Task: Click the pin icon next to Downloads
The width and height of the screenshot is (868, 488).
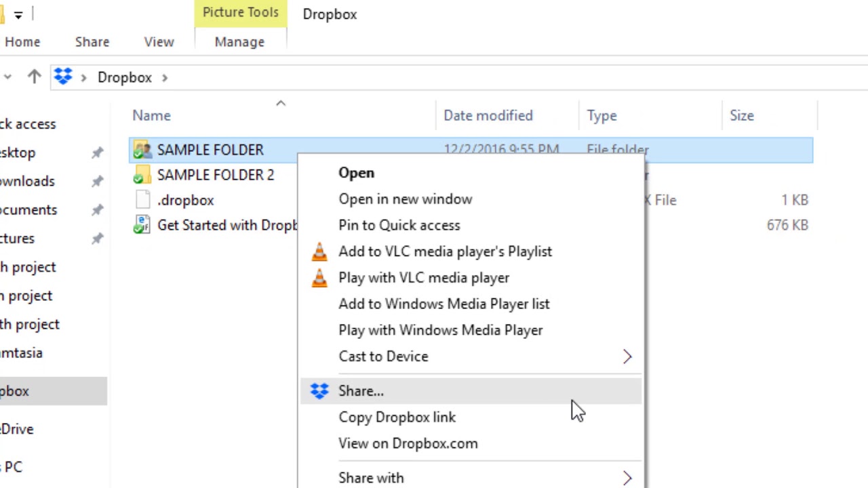Action: (x=98, y=181)
